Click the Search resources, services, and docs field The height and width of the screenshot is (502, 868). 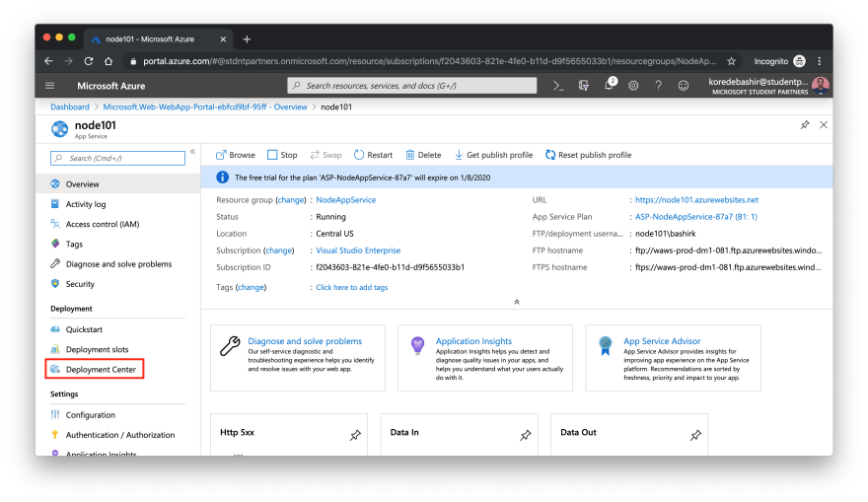click(412, 86)
